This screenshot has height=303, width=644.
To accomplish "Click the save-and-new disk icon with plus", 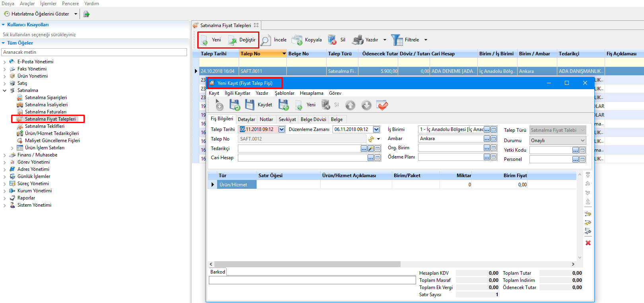I will pos(284,105).
